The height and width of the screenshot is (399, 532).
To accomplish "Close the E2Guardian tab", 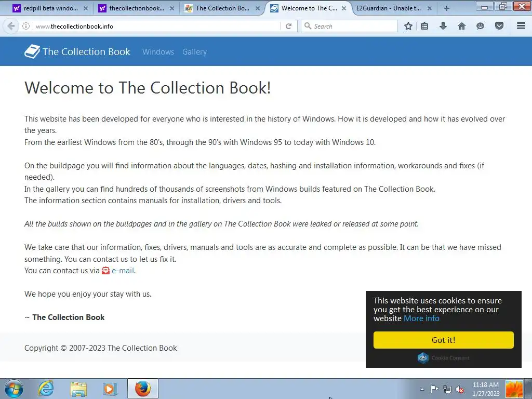I will [x=430, y=8].
